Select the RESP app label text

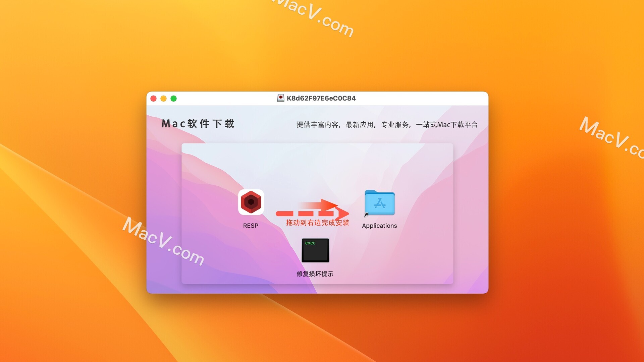pyautogui.click(x=250, y=226)
